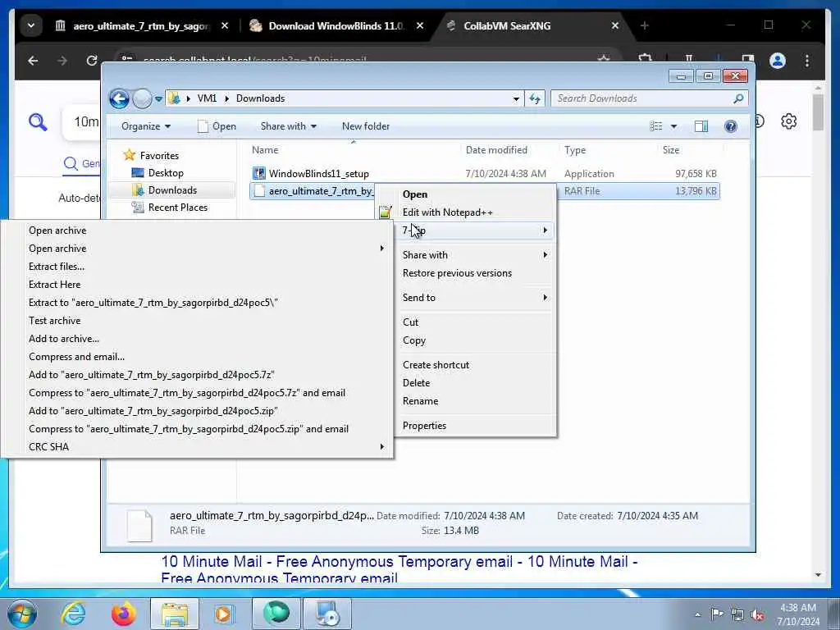Choose Extract files... in 7-Zip submenu
This screenshot has width=840, height=630.
[197, 267]
